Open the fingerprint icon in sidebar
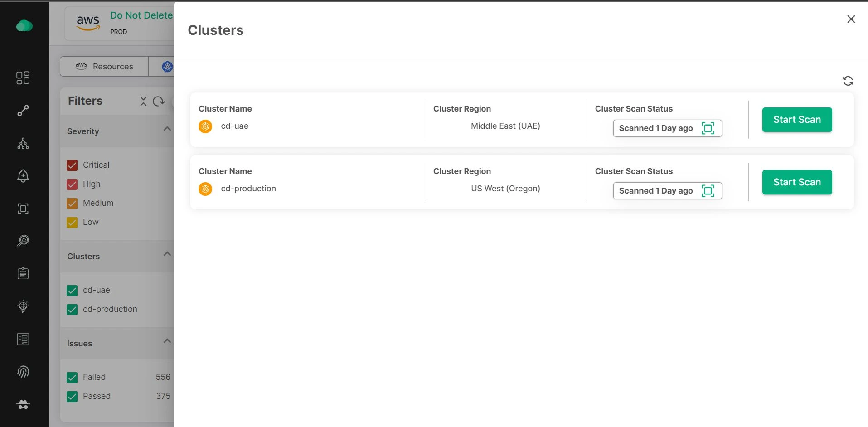 click(23, 372)
